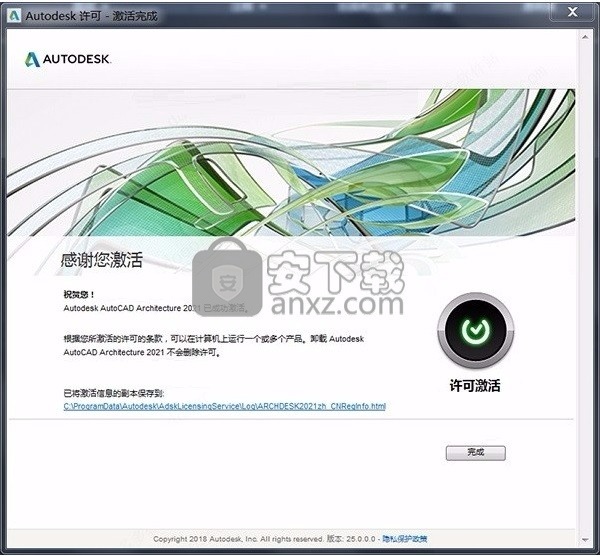Click the Autodesk icon in the title bar
The height and width of the screenshot is (556, 600).
[12, 14]
